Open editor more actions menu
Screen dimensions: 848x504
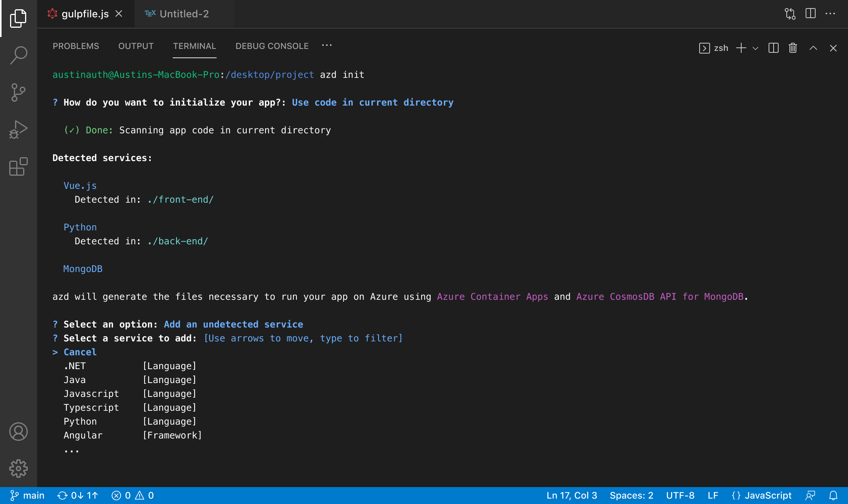tap(831, 13)
